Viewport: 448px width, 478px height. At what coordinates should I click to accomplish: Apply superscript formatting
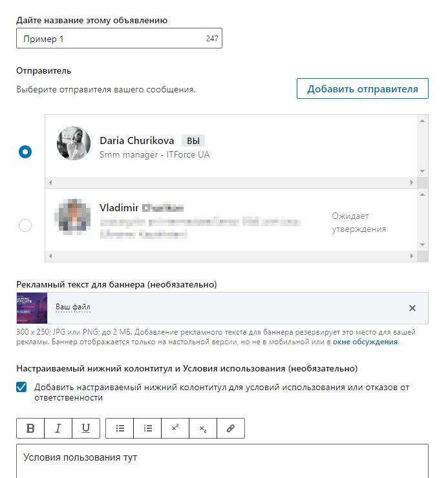click(175, 428)
